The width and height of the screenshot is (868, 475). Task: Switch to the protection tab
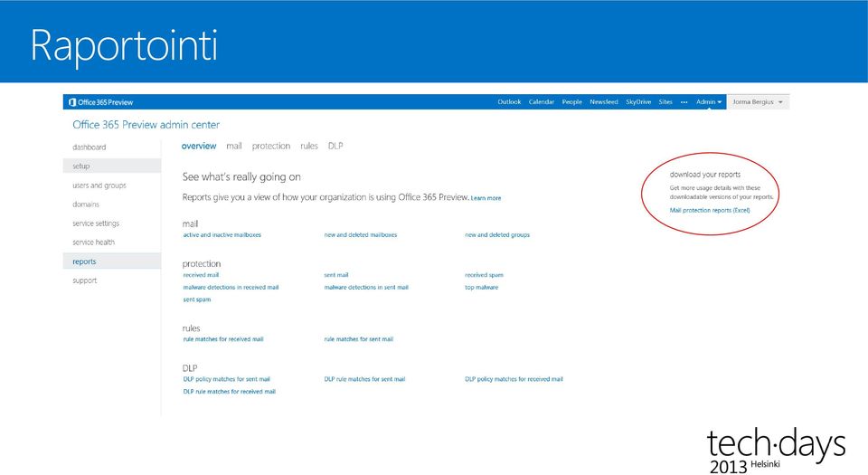[x=270, y=147]
